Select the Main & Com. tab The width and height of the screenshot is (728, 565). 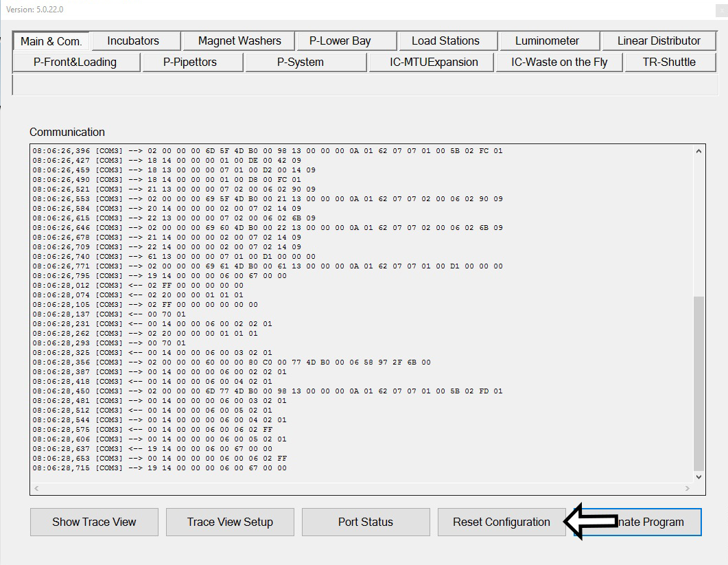(51, 41)
